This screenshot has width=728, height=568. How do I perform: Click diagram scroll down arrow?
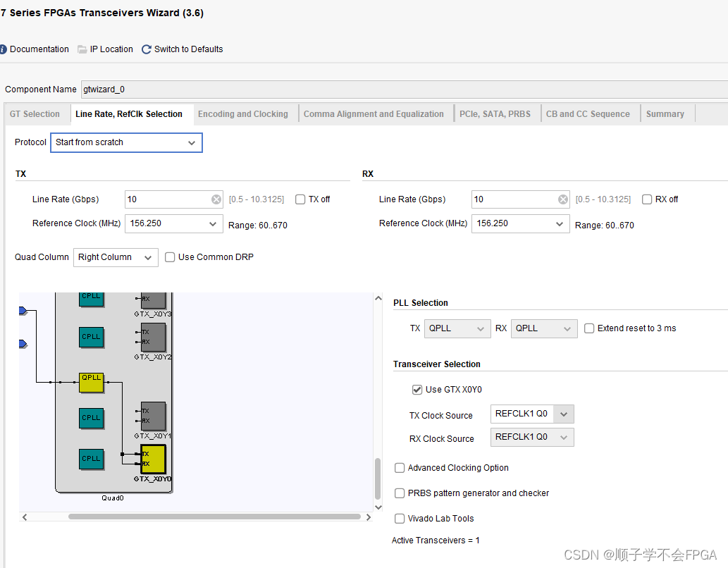pos(378,507)
